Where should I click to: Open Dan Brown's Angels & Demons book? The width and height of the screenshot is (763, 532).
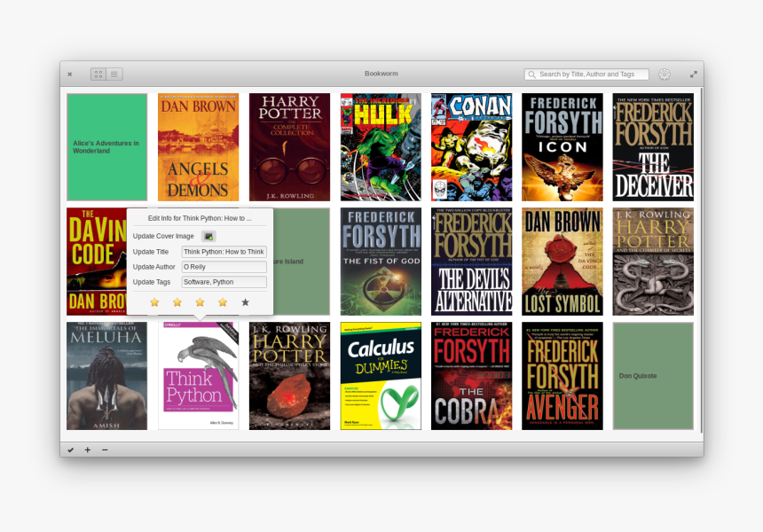coord(198,147)
